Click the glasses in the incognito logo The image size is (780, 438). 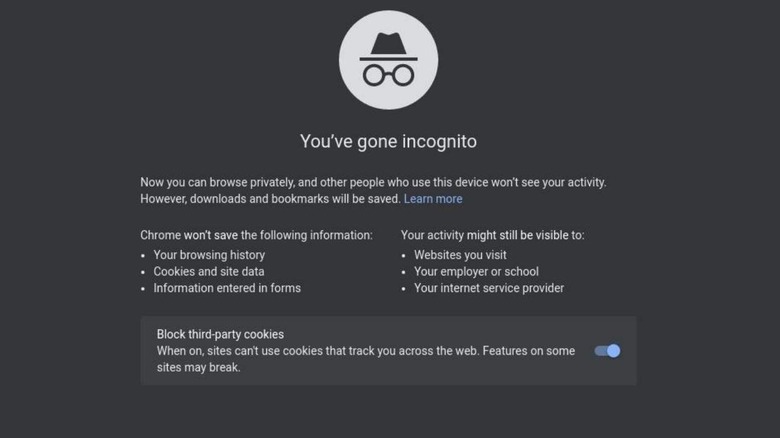[x=389, y=74]
